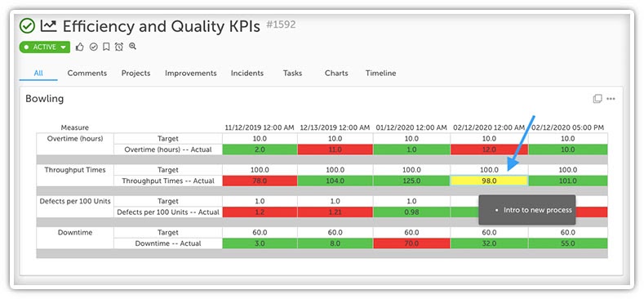Screen dimensions: 644x299
Task: Click the copy icon in Bowling panel
Action: 597,99
